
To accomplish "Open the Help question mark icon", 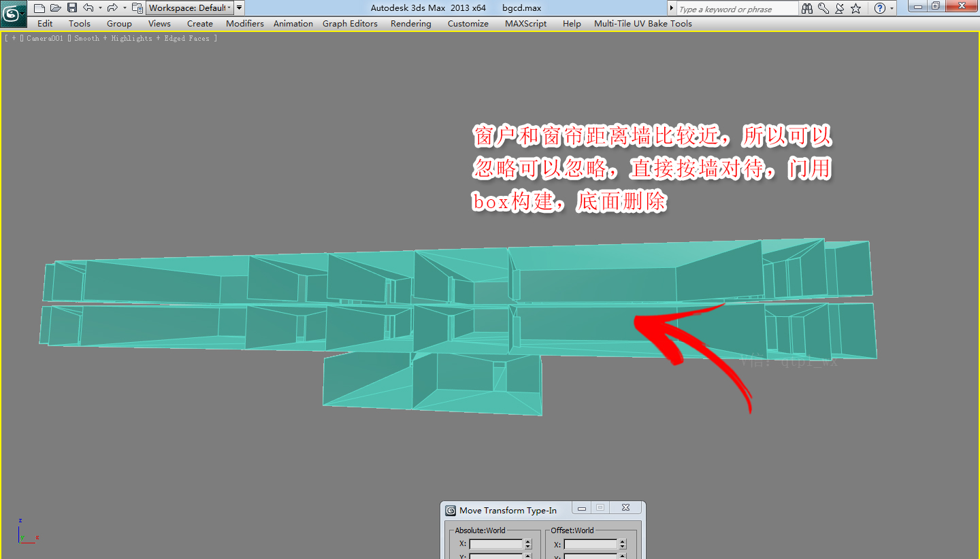I will pyautogui.click(x=880, y=9).
